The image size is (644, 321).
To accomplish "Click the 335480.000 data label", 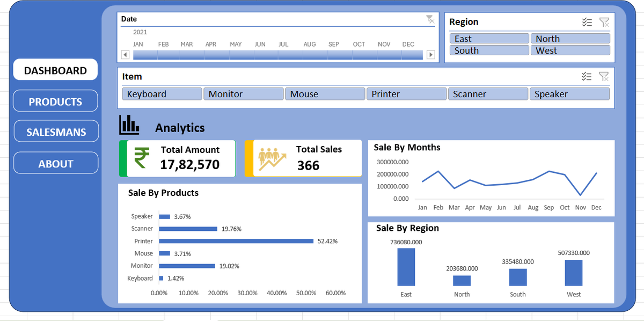I will pyautogui.click(x=518, y=261).
